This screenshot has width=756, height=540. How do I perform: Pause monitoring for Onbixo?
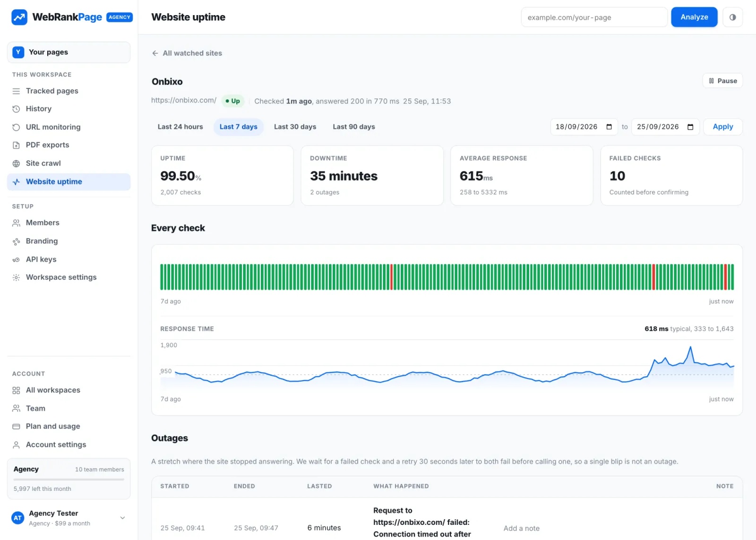(722, 81)
